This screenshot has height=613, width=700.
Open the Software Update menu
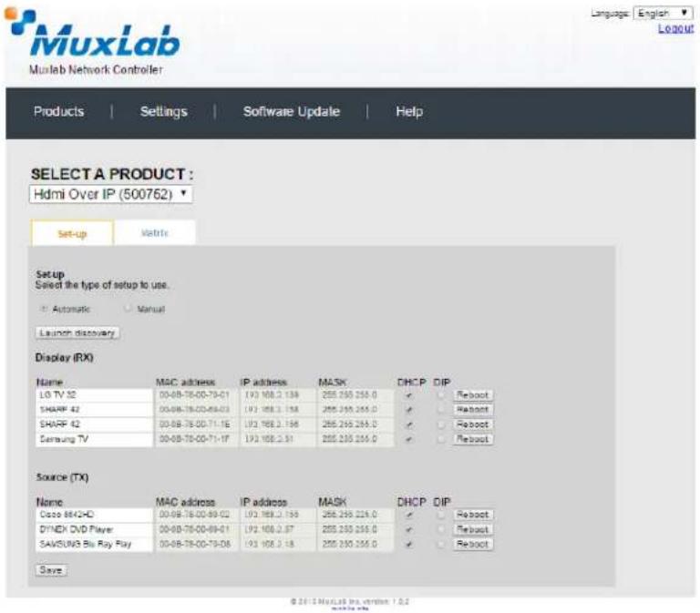pos(291,111)
